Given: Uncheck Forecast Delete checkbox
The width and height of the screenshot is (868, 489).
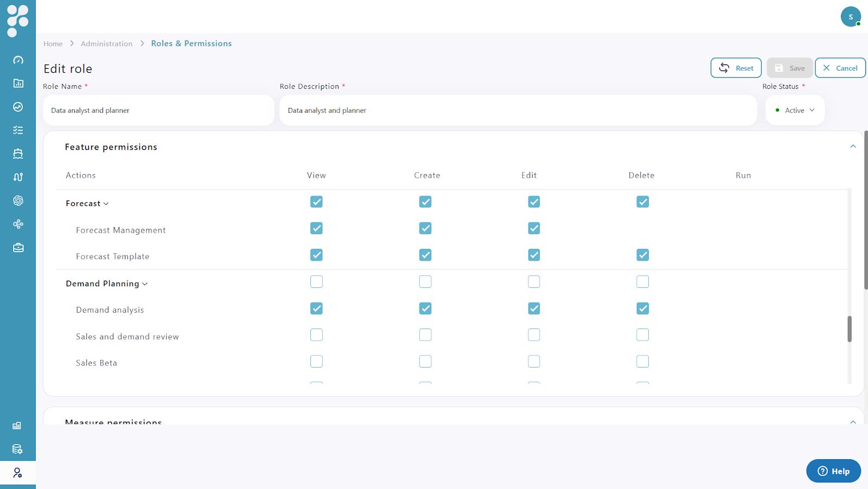Looking at the screenshot, I should [x=642, y=202].
